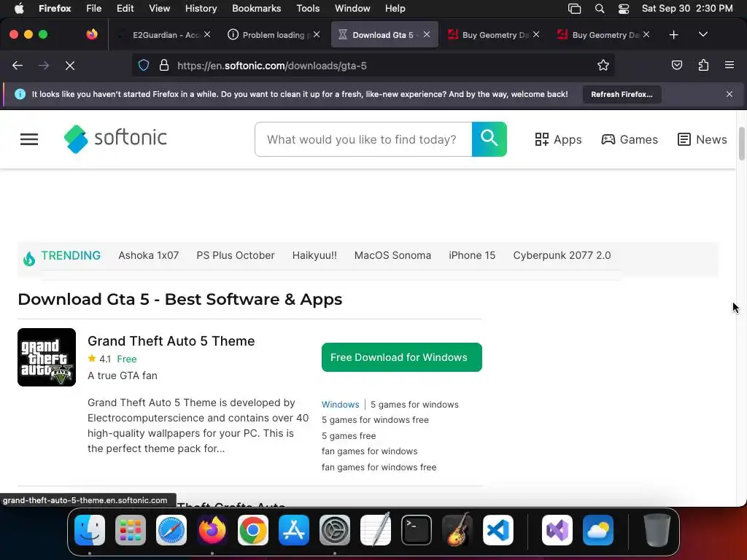The height and width of the screenshot is (560, 747).
Task: Click the Refresh Firefox button
Action: tap(622, 94)
